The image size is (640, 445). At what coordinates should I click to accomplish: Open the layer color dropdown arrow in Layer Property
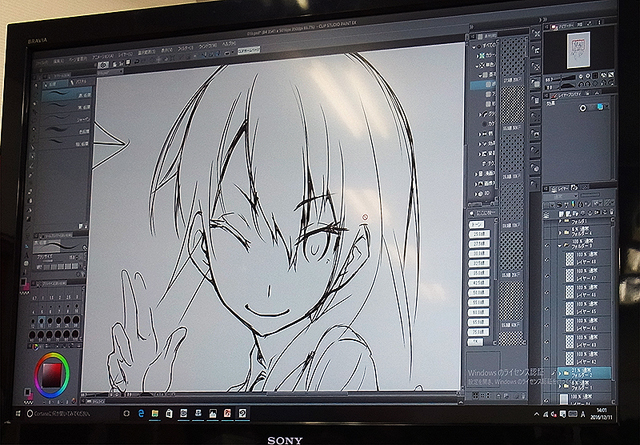606,106
